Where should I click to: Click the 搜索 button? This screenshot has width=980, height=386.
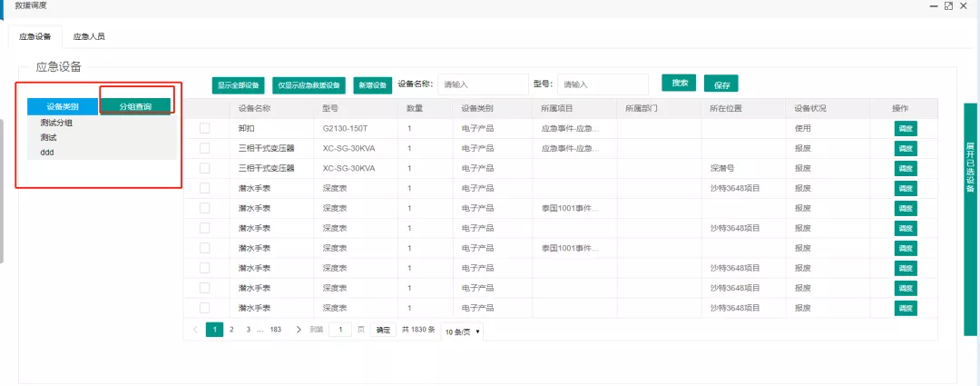click(679, 83)
